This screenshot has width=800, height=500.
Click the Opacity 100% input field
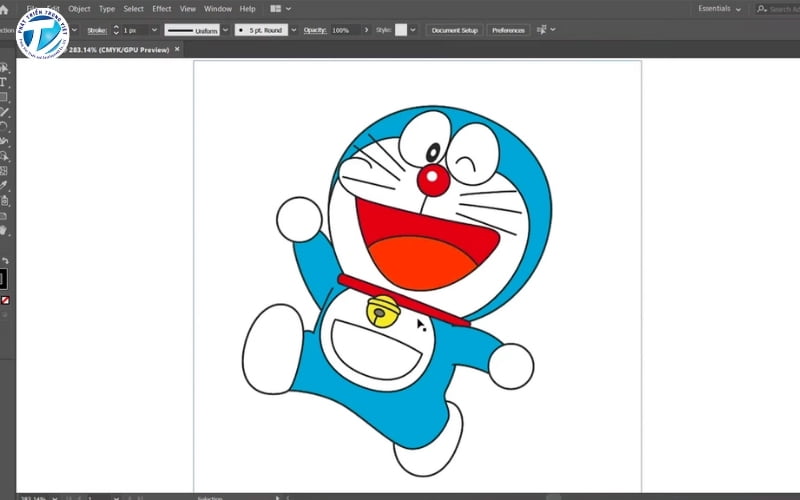341,30
